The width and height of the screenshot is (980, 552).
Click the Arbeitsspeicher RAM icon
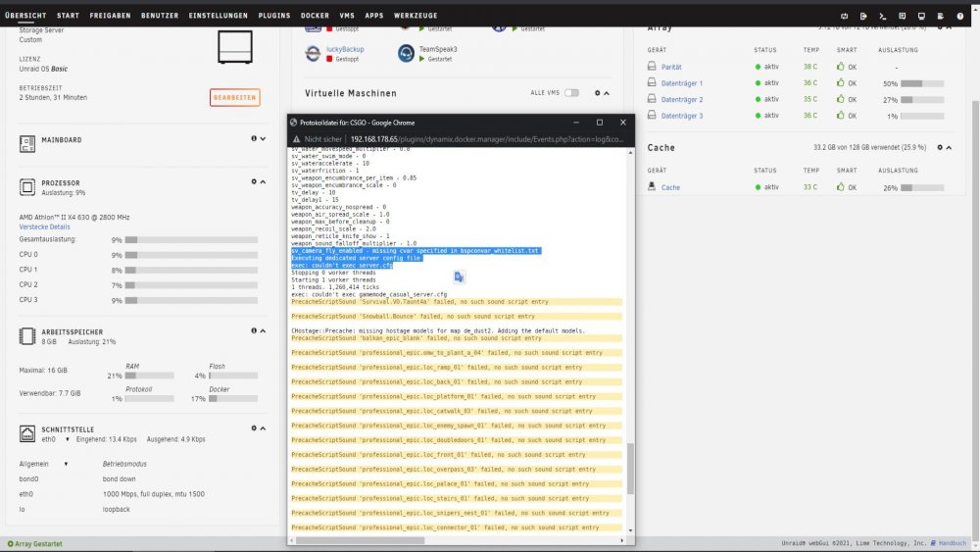pos(26,336)
